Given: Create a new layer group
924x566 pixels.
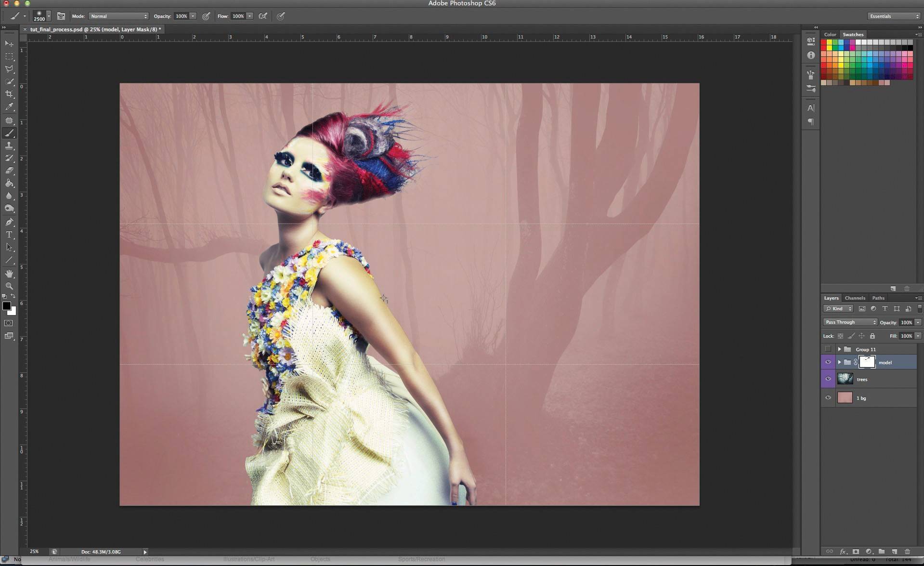Looking at the screenshot, I should [x=882, y=552].
